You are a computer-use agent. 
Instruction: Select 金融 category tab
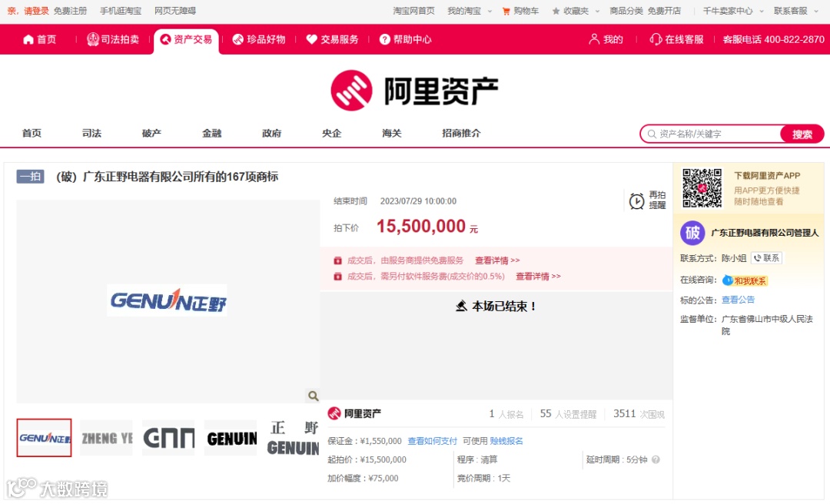(x=212, y=134)
